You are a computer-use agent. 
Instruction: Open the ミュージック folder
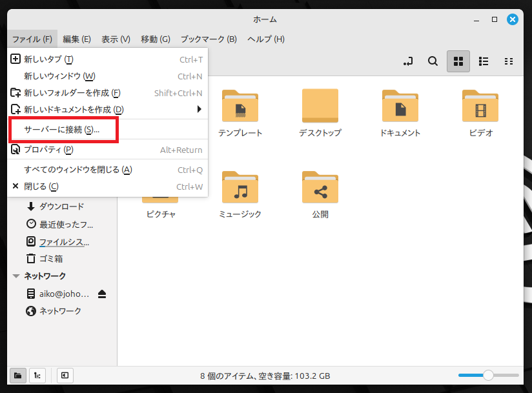[240, 188]
